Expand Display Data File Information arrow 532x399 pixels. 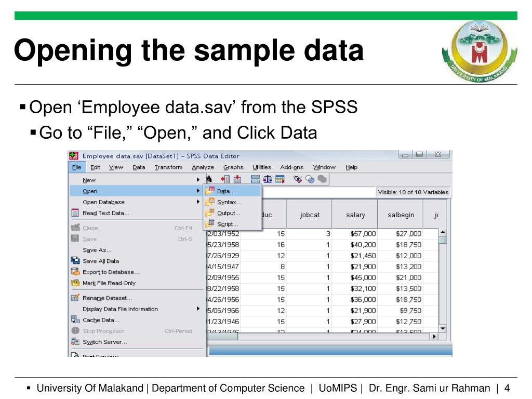coord(198,309)
